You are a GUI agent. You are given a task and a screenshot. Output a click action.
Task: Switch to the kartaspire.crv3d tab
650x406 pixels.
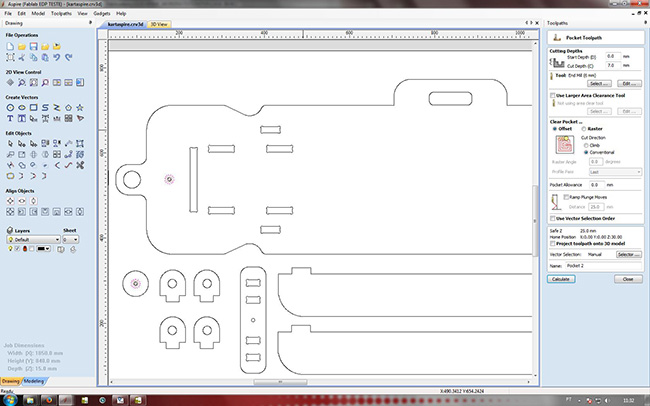125,24
